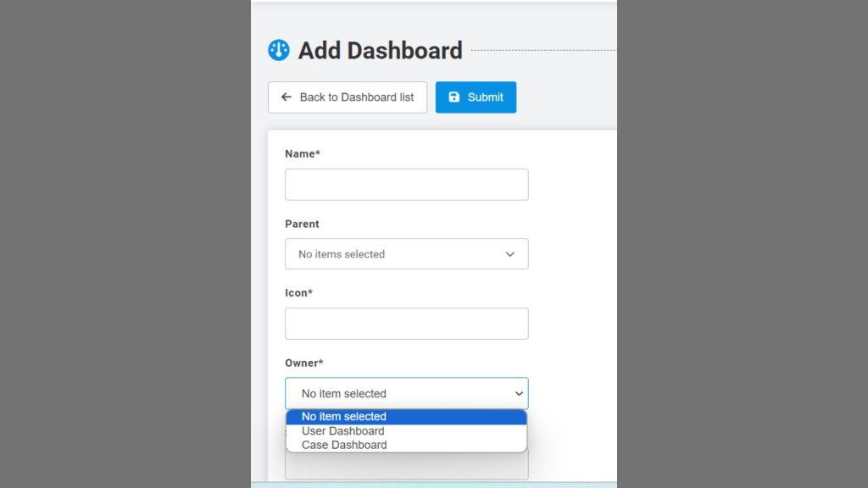Submit the Add Dashboard form
Screen dimensions: 868x488
(x=476, y=97)
